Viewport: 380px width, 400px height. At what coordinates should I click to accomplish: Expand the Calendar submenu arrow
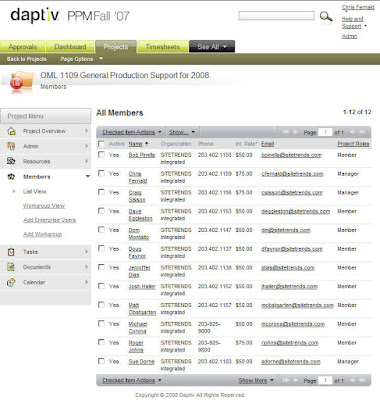pos(86,282)
